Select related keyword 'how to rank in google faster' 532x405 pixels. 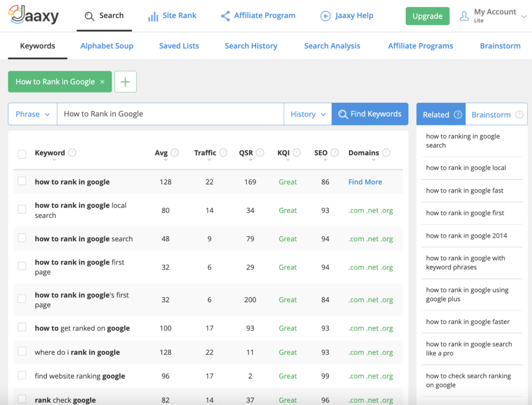pyautogui.click(x=468, y=322)
